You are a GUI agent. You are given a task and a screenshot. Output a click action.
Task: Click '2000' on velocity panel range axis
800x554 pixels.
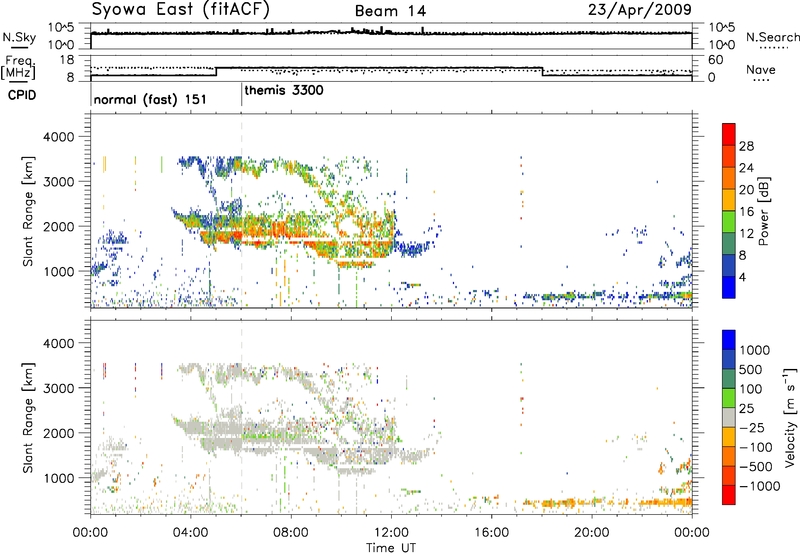(x=59, y=433)
